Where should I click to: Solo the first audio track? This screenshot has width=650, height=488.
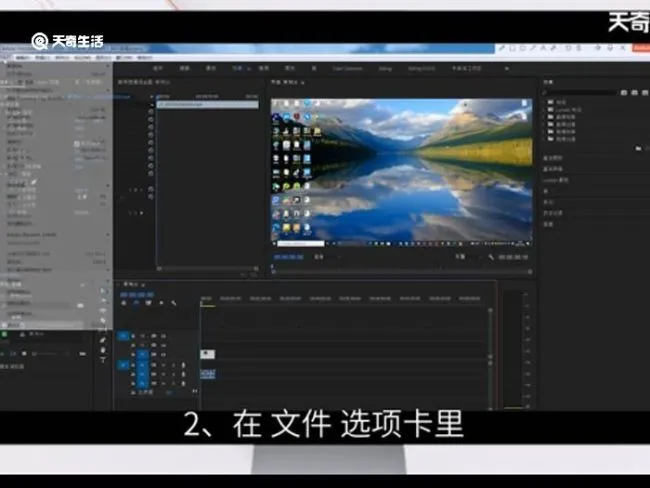point(173,365)
